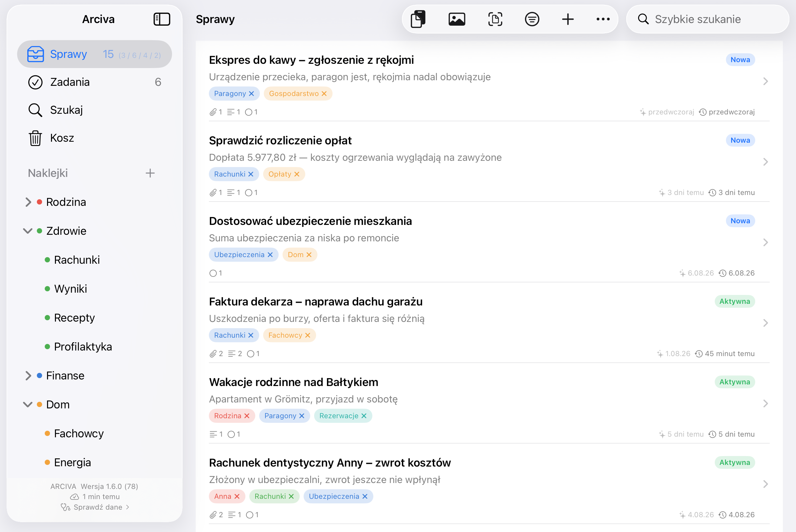Select the Recepty label
The height and width of the screenshot is (532, 796).
pyautogui.click(x=74, y=318)
